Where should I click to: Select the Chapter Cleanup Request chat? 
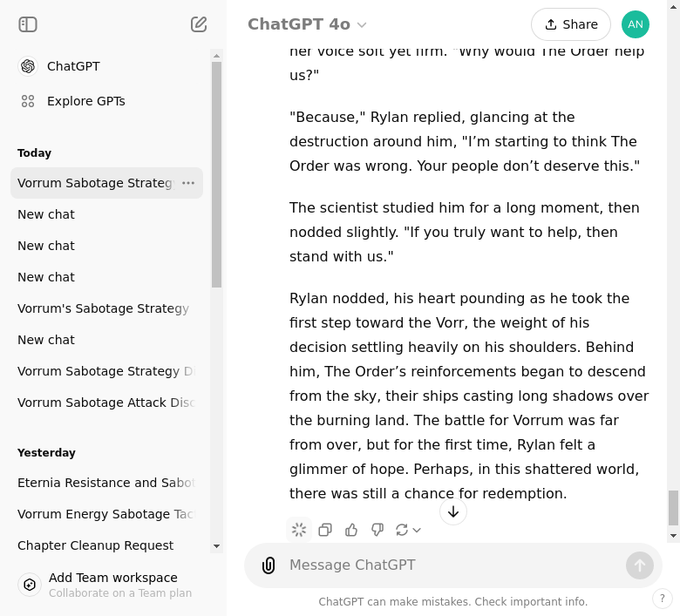click(95, 545)
